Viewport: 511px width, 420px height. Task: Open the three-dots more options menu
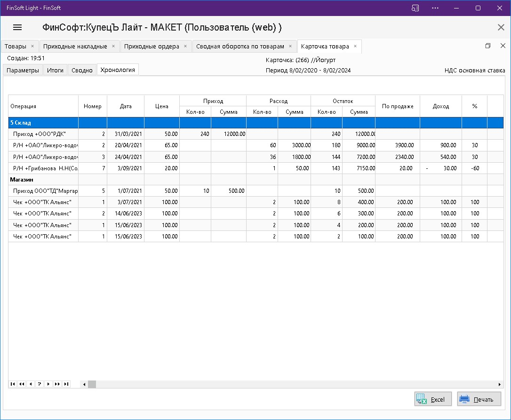point(436,8)
